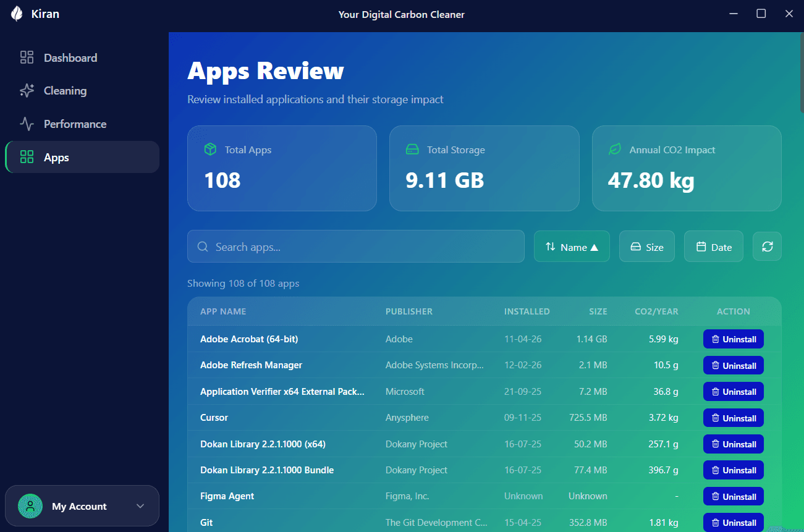The image size is (804, 532).
Task: Click the 9.11 GB total storage value
Action: click(445, 180)
